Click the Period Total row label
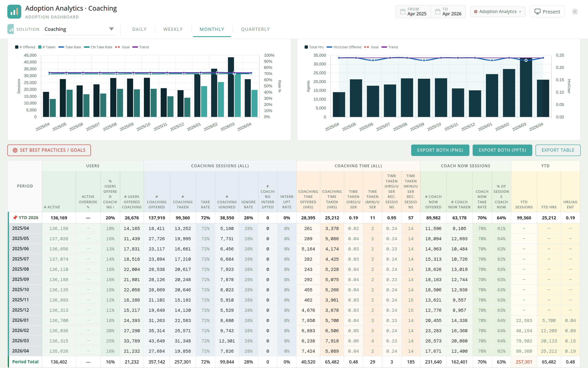 tap(25, 362)
